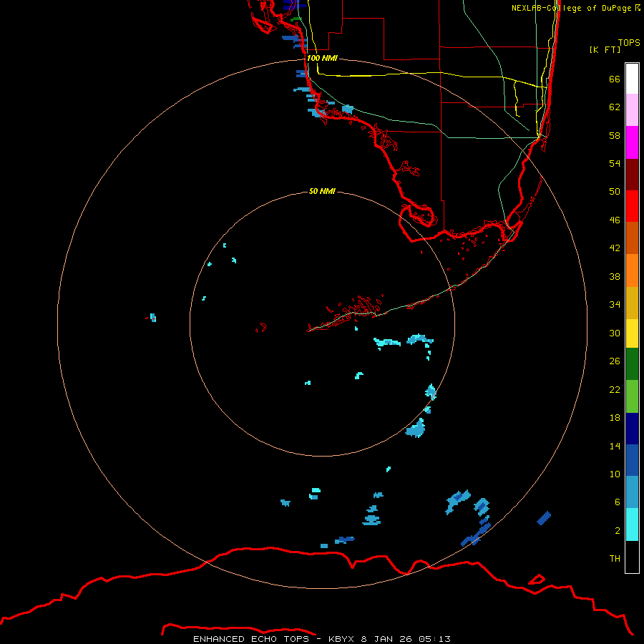Select the '62' legend value

tap(615, 107)
